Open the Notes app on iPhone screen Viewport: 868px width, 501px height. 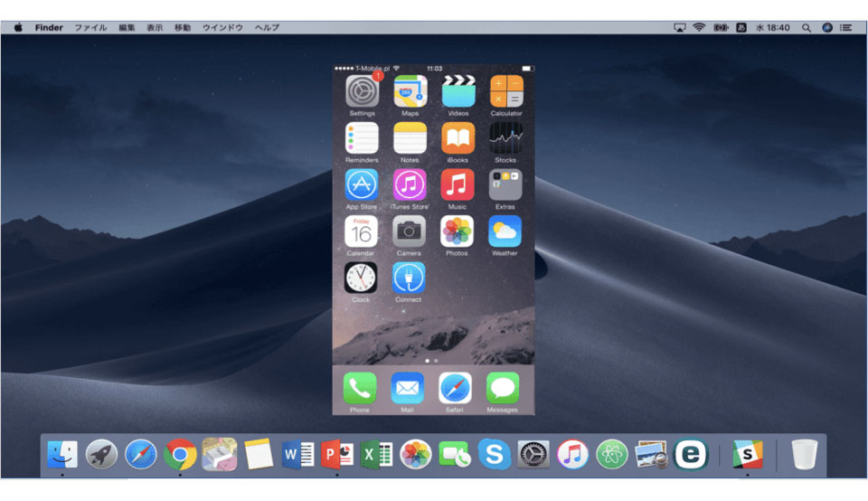pos(410,137)
